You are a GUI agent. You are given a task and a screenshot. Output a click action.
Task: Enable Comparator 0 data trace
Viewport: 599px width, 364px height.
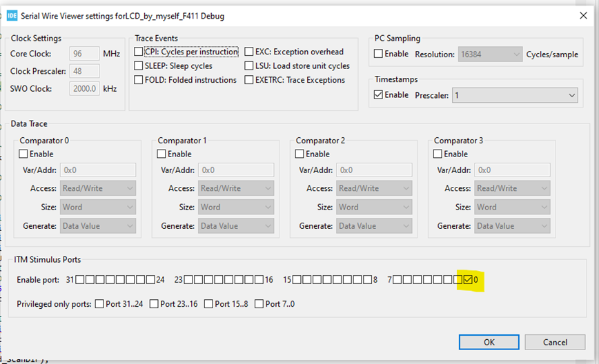click(23, 154)
